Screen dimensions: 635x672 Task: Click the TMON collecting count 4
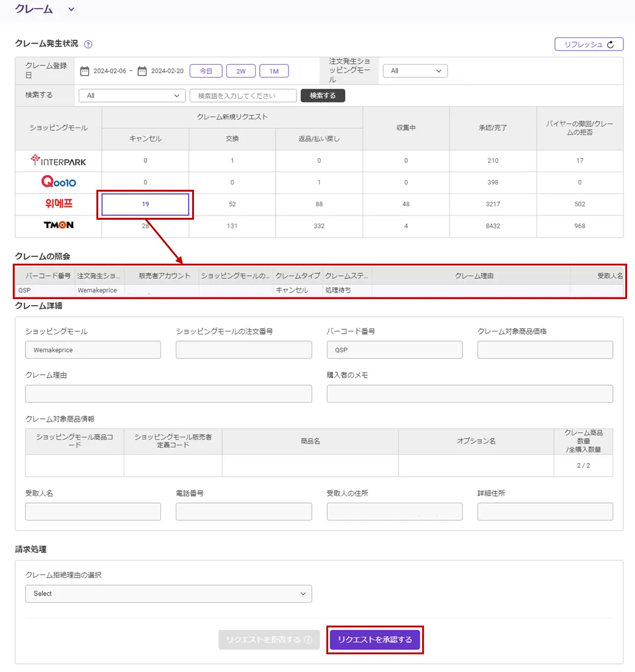406,226
